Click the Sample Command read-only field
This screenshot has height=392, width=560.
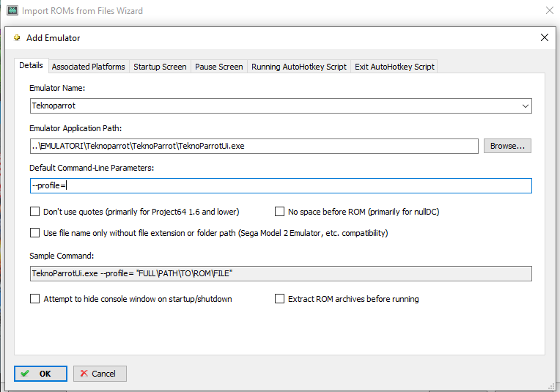[281, 273]
